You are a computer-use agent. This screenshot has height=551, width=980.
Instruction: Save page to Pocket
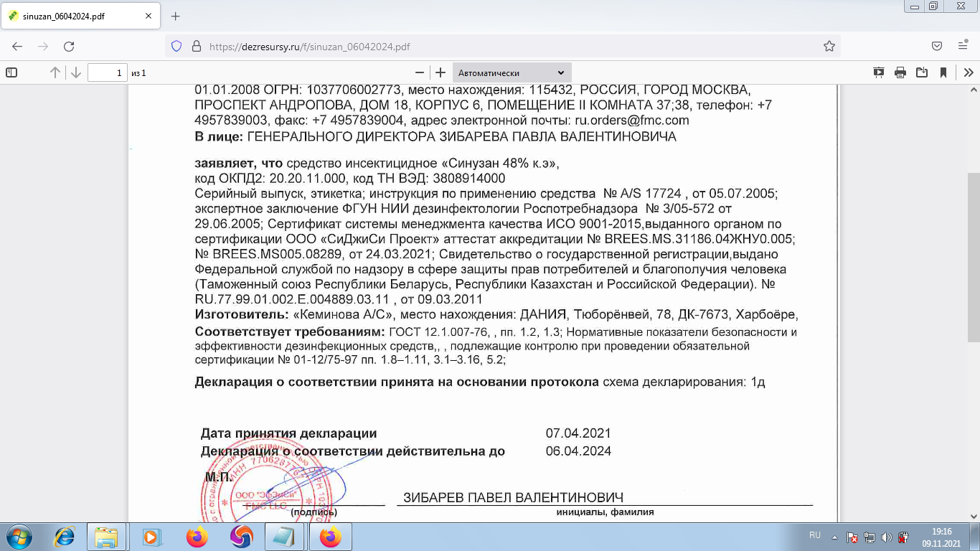(937, 46)
